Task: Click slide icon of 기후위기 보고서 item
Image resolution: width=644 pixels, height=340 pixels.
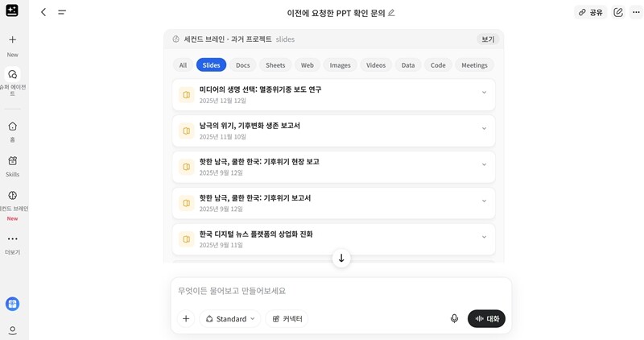Action: coord(187,203)
